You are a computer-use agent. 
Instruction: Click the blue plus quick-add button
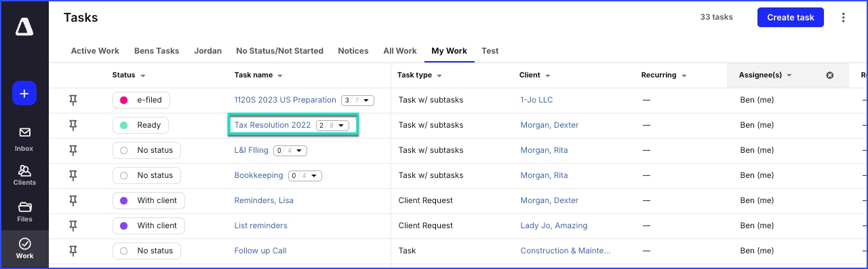[24, 94]
